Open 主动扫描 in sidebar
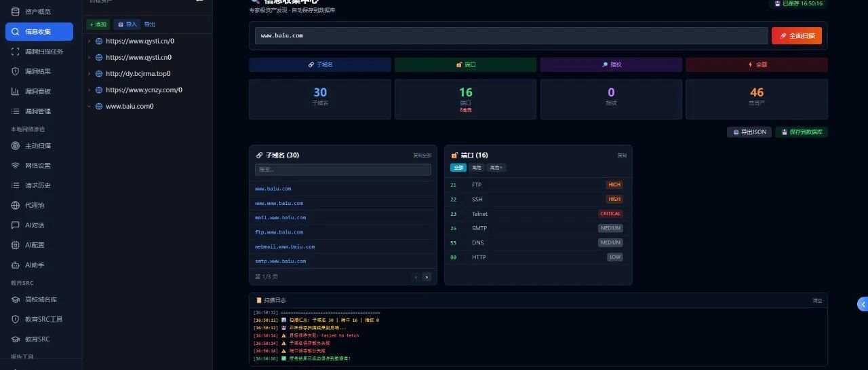868x370 pixels. [41, 145]
